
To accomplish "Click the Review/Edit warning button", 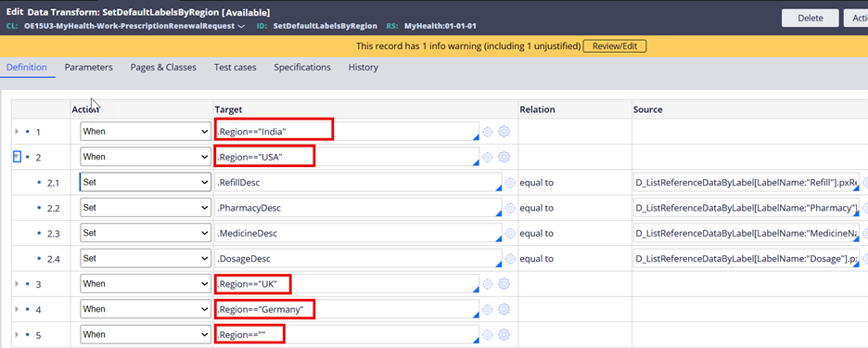I will tap(615, 46).
